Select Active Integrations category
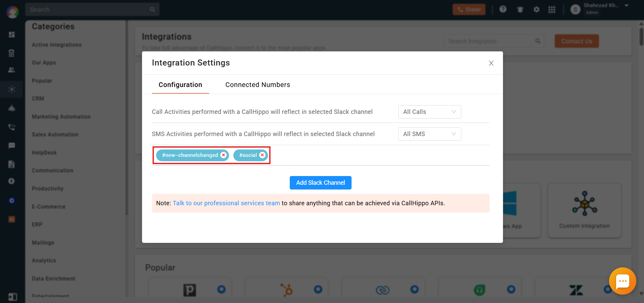 (57, 45)
